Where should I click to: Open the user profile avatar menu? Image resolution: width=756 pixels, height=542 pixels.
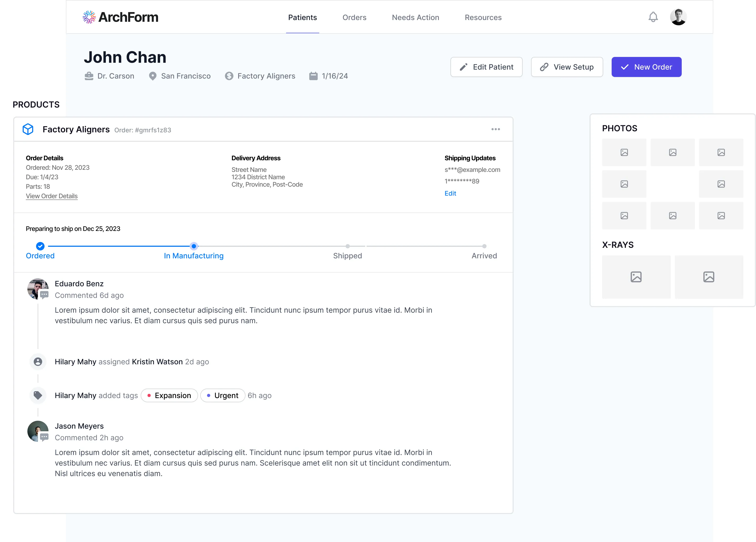point(678,17)
